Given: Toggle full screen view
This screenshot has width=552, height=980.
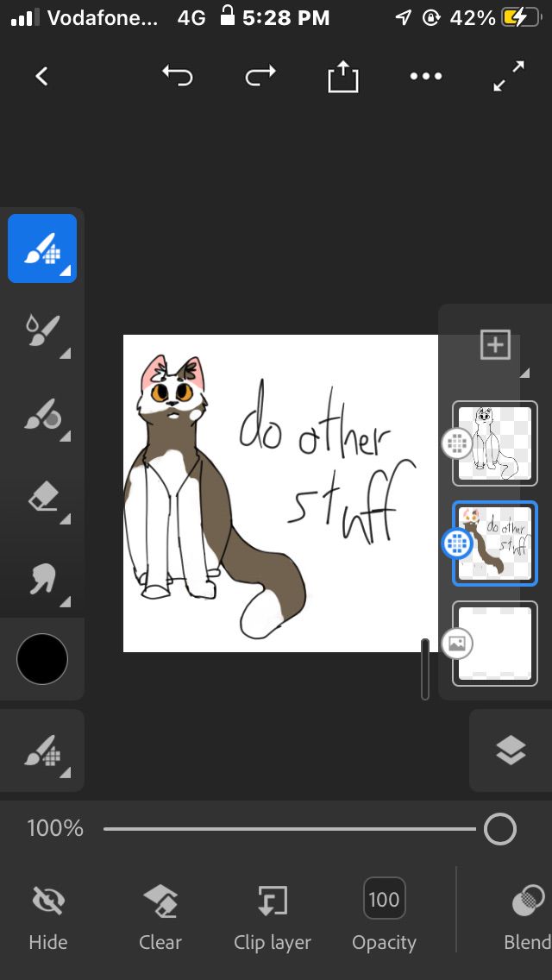Looking at the screenshot, I should (x=509, y=77).
